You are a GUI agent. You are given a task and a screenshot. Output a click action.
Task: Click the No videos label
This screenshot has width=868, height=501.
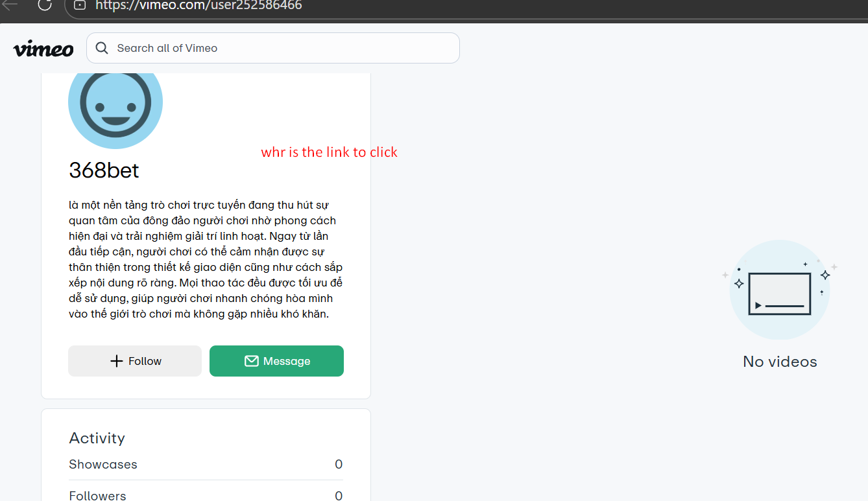tap(780, 362)
